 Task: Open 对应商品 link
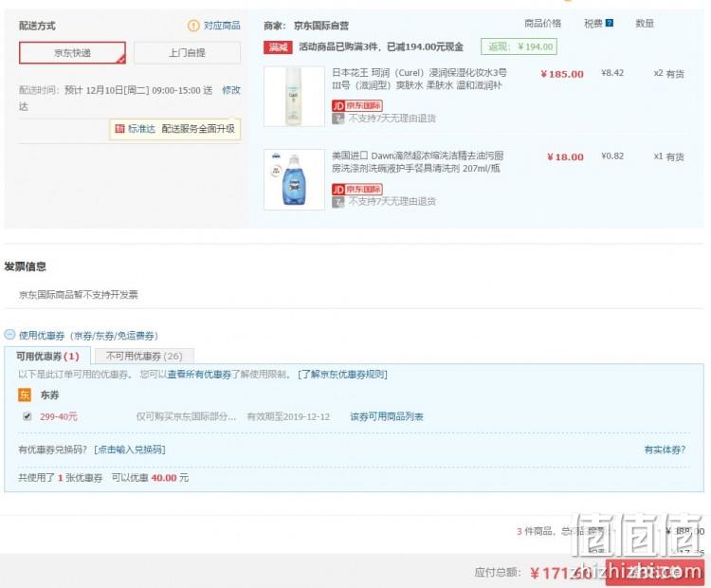(x=222, y=26)
